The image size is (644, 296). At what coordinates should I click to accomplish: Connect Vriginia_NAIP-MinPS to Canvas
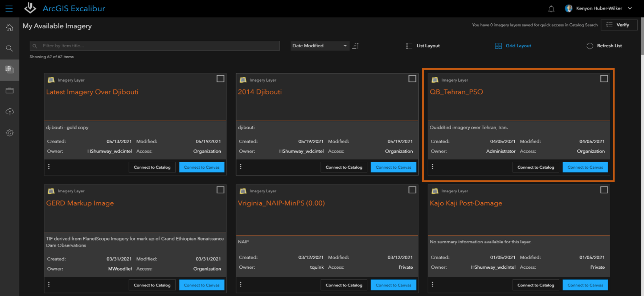(393, 285)
